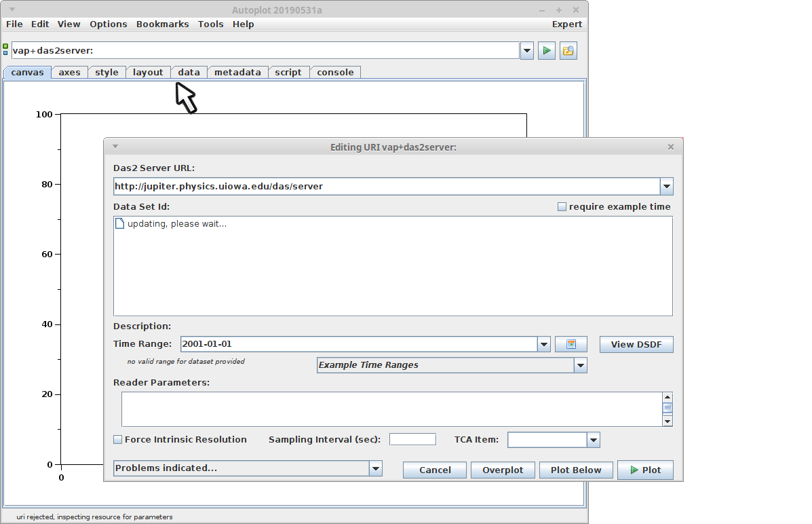Viewport: 812px width, 524px height.
Task: Switch to the axes tab
Action: pos(69,73)
